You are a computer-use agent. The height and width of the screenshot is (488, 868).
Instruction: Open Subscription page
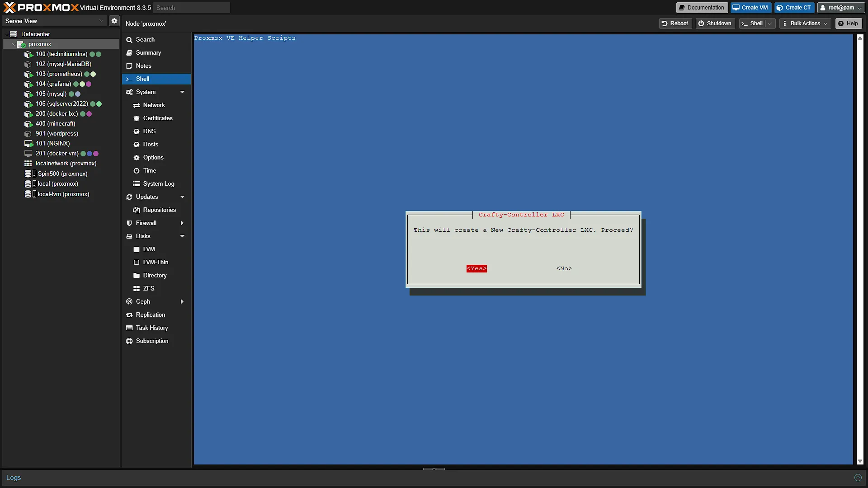tap(156, 341)
